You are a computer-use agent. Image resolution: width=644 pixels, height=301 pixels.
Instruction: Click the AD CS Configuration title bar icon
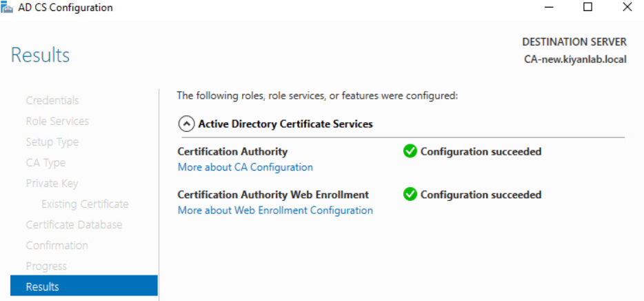(x=7, y=8)
